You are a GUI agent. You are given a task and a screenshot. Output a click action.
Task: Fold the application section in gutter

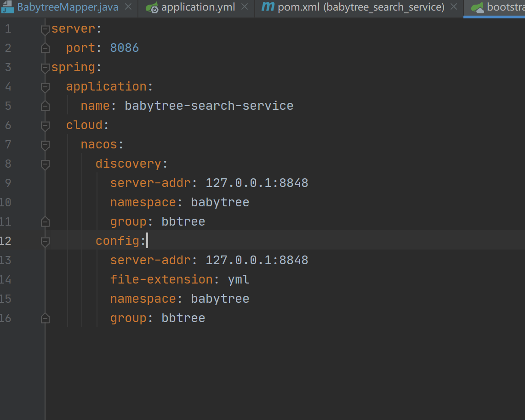pyautogui.click(x=45, y=87)
